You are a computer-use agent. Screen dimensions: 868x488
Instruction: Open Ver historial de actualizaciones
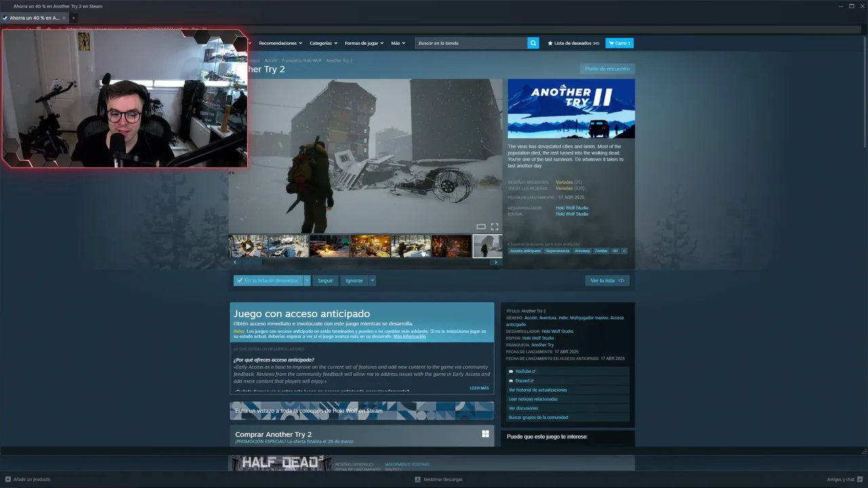[x=538, y=390]
